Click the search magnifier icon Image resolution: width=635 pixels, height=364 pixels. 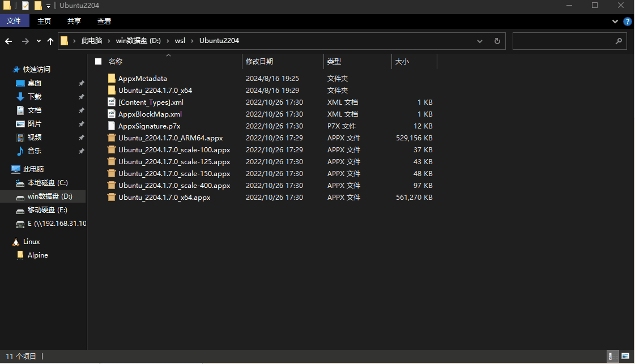click(x=619, y=41)
